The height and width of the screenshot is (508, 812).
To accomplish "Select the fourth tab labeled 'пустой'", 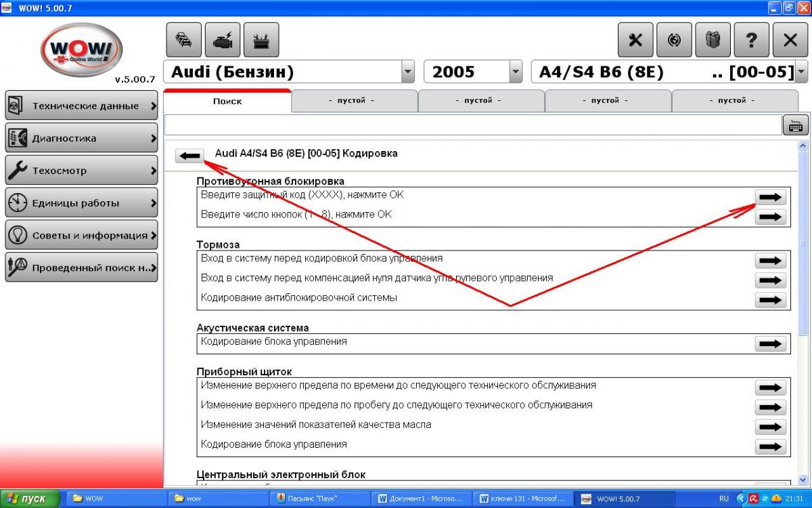I will click(x=608, y=100).
